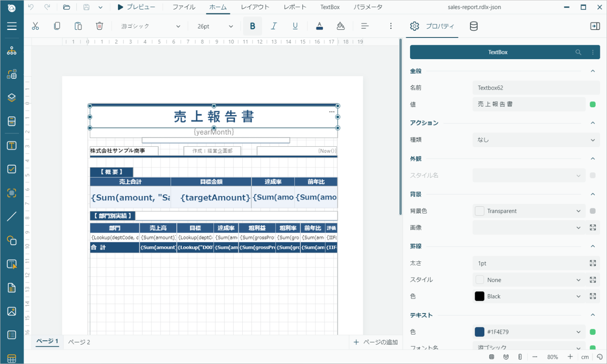Toggle rulers in status bar
The image size is (607, 364).
point(520,357)
